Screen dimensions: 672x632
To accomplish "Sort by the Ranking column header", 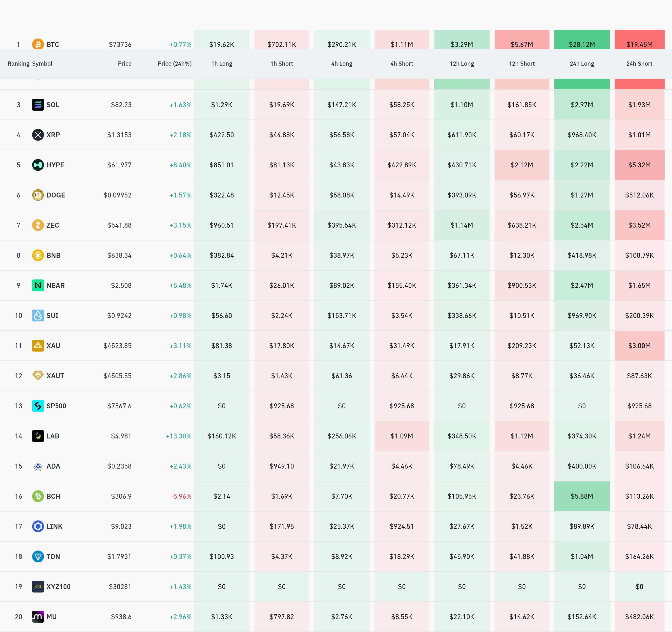I will click(18, 63).
